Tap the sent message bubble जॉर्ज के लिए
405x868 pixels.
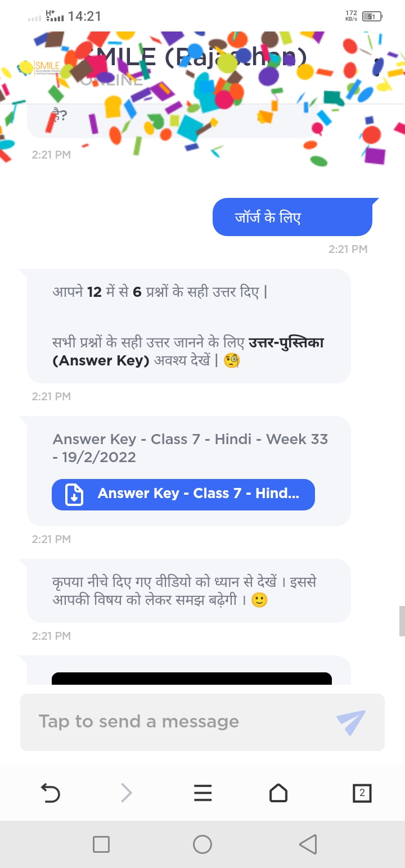(x=292, y=217)
